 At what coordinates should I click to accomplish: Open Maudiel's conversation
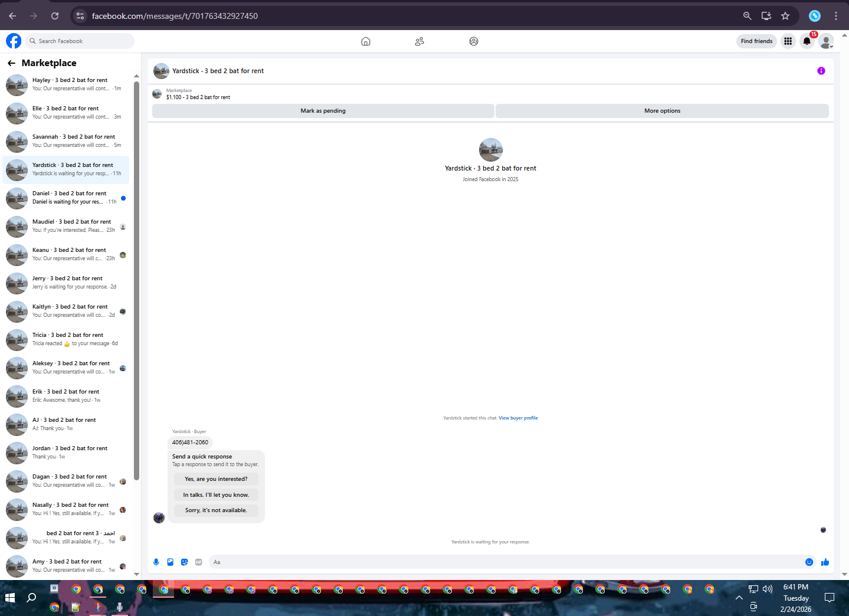click(66, 226)
